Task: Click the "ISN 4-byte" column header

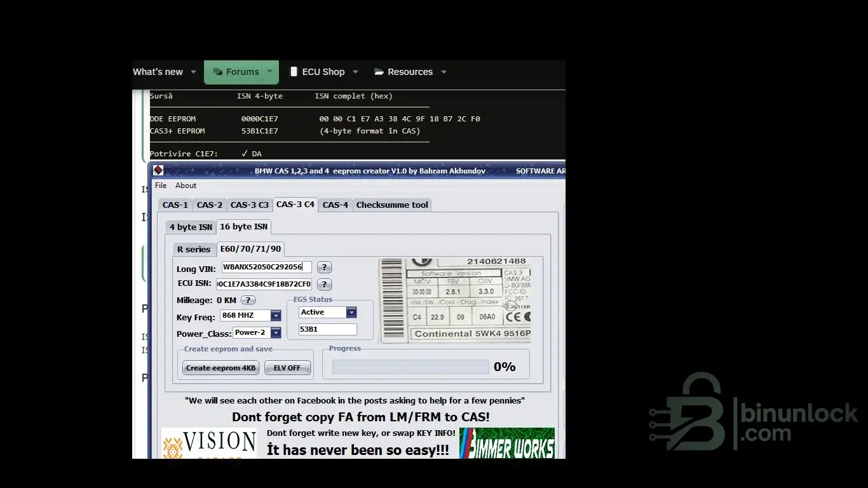Action: [x=260, y=96]
